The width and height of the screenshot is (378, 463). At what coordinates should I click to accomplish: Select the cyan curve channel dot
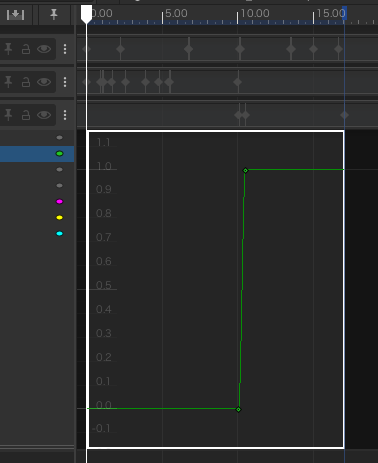tap(59, 234)
